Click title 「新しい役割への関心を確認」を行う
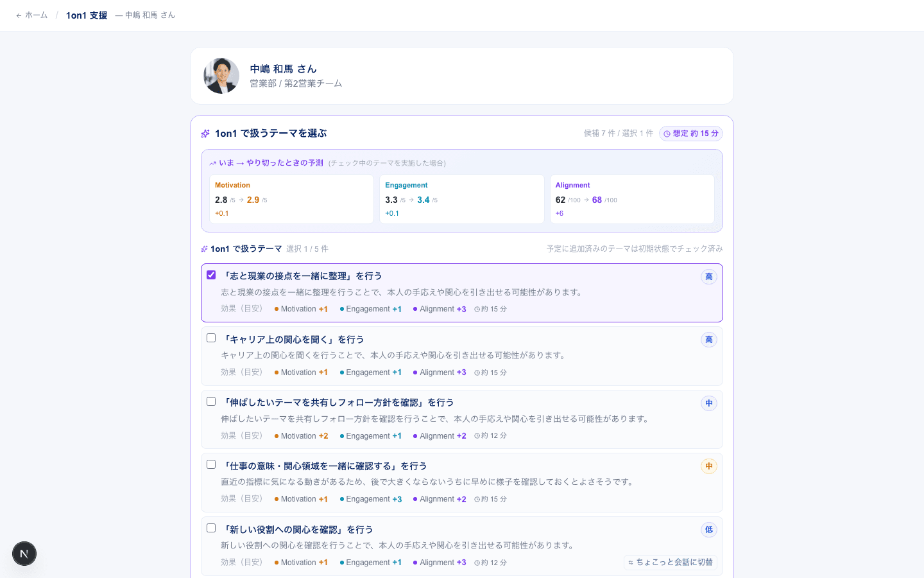Screen dimensions: 924x578 pos(297,530)
